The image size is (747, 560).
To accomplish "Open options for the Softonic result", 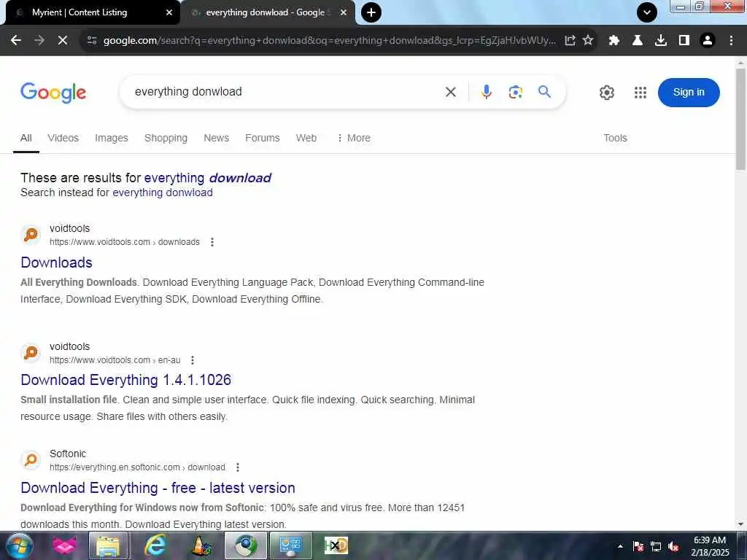I will [238, 467].
